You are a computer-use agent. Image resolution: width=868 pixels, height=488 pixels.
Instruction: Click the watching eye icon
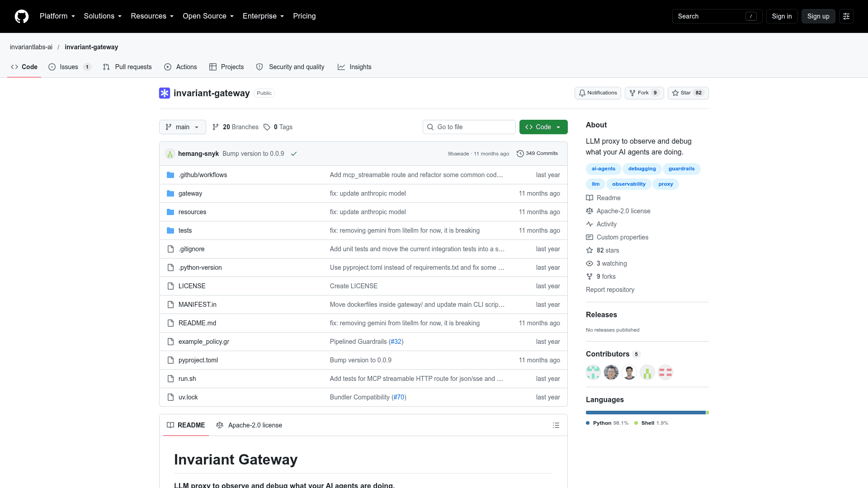[590, 263]
